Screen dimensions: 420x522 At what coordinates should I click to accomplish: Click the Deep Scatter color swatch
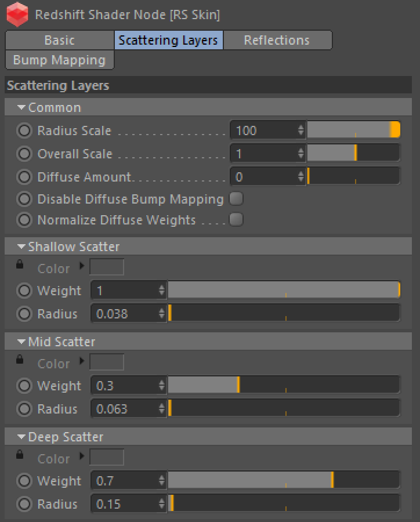click(x=107, y=457)
